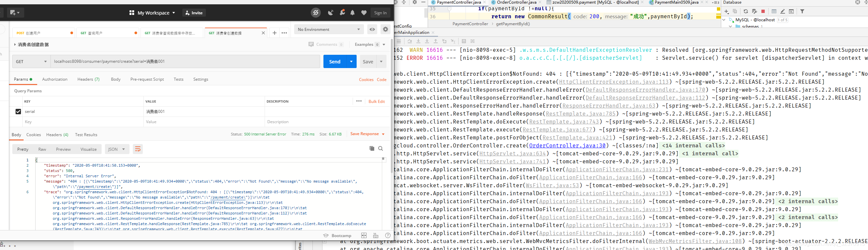Click the refresh icon in Database panel
The height and width of the screenshot is (250, 868).
click(746, 12)
